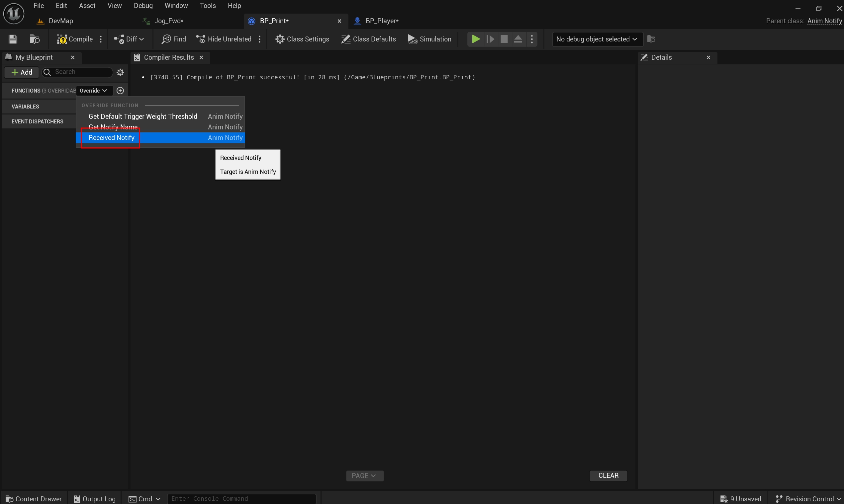
Task: Switch to the BP_Player tab
Action: tap(381, 21)
